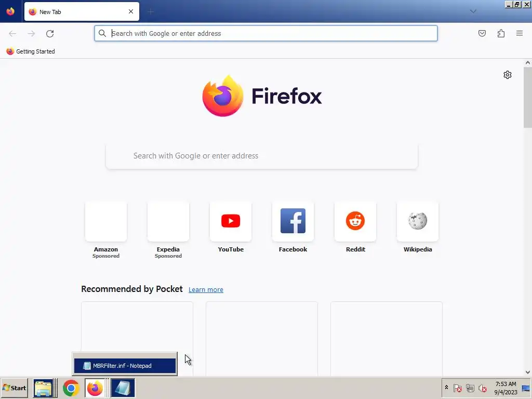Show hidden tray icons

(446, 388)
